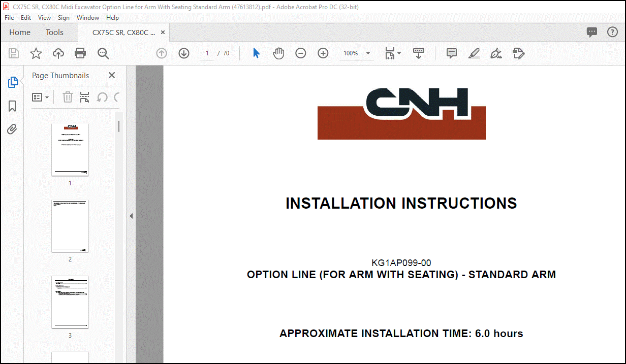
Task: Rotate page counterclockwise in thumbnails
Action: click(x=102, y=97)
